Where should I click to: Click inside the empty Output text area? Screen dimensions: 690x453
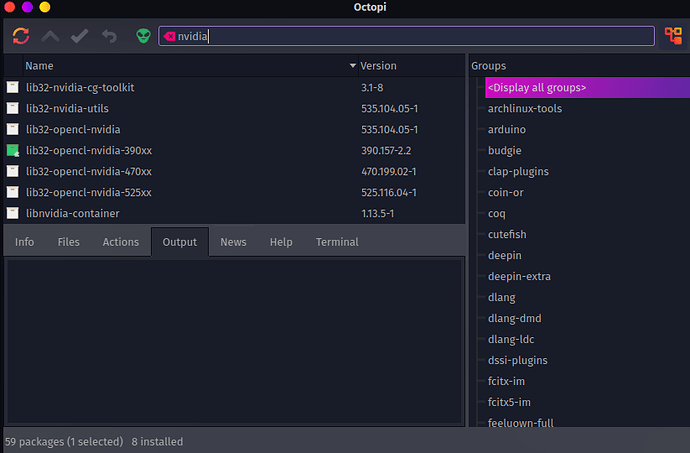[x=234, y=341]
